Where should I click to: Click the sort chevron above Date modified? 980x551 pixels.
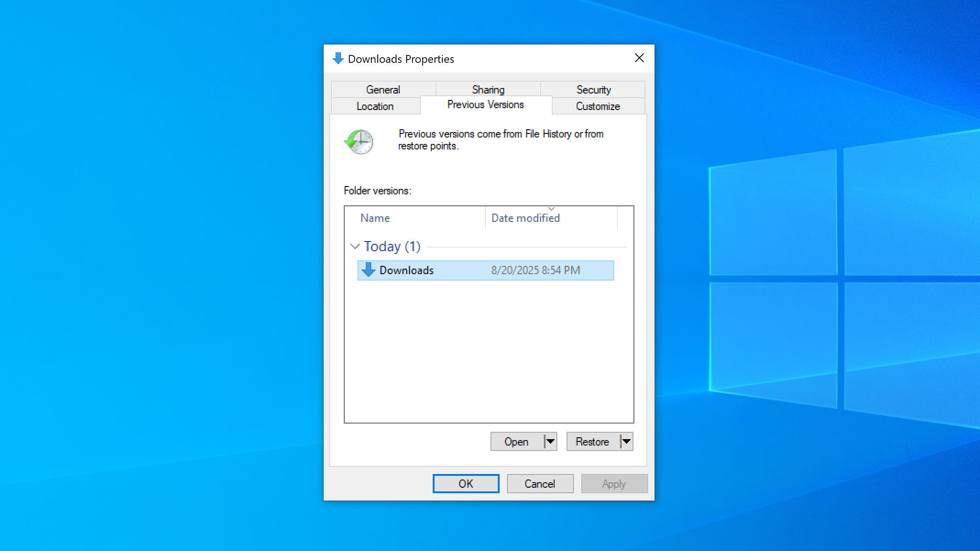point(551,209)
